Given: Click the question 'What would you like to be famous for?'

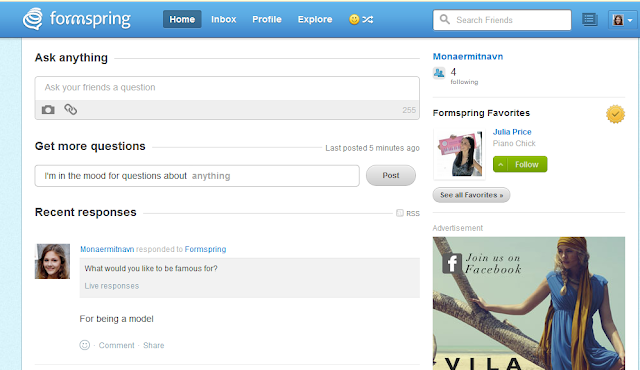Looking at the screenshot, I should pos(151,268).
